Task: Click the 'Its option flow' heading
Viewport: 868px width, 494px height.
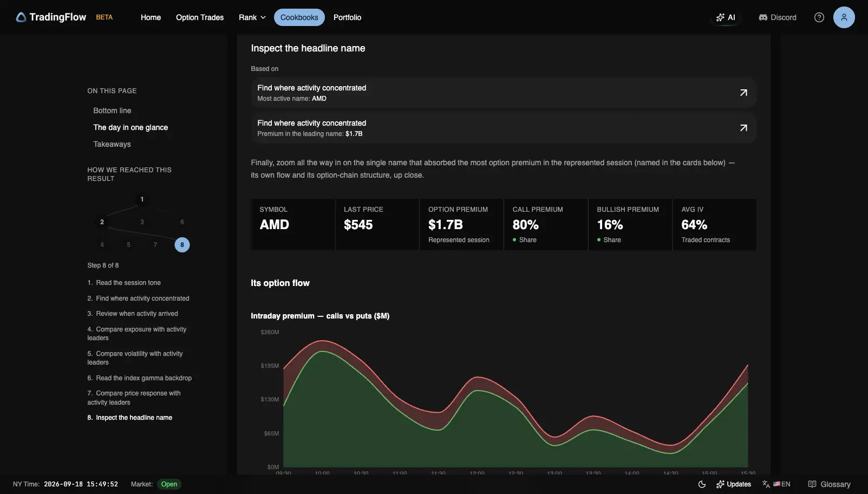Action: [280, 283]
